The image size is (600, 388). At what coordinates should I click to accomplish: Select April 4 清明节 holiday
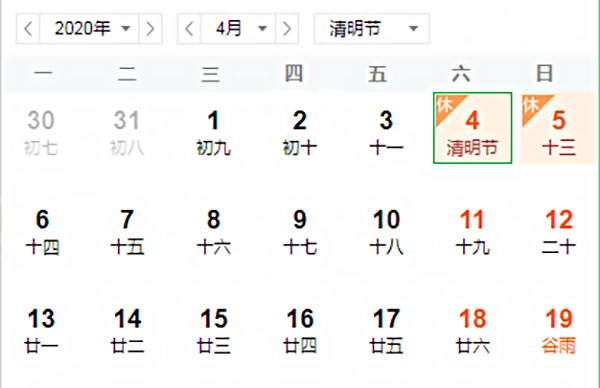(x=473, y=128)
